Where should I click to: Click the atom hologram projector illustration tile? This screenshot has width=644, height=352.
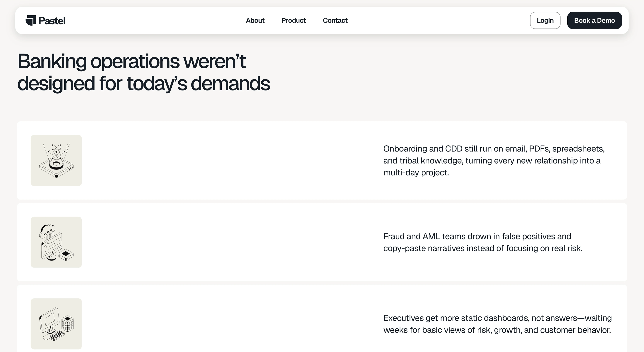[x=56, y=160]
